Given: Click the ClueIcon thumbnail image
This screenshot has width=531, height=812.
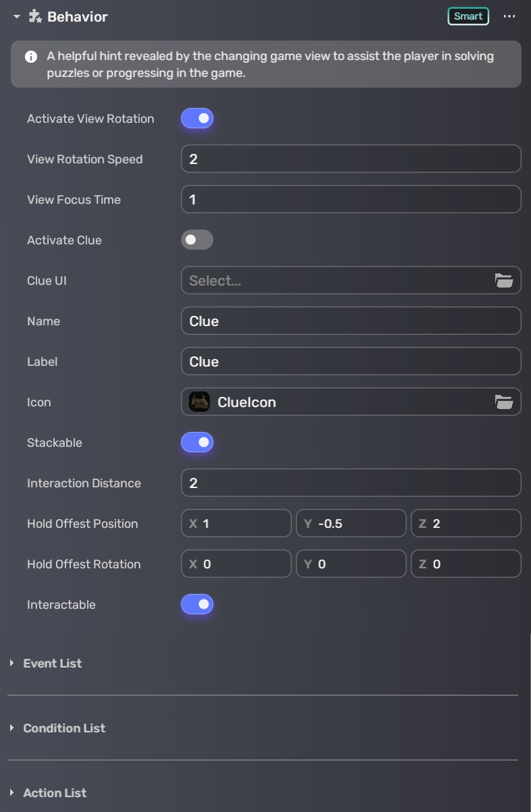Looking at the screenshot, I should pyautogui.click(x=199, y=402).
